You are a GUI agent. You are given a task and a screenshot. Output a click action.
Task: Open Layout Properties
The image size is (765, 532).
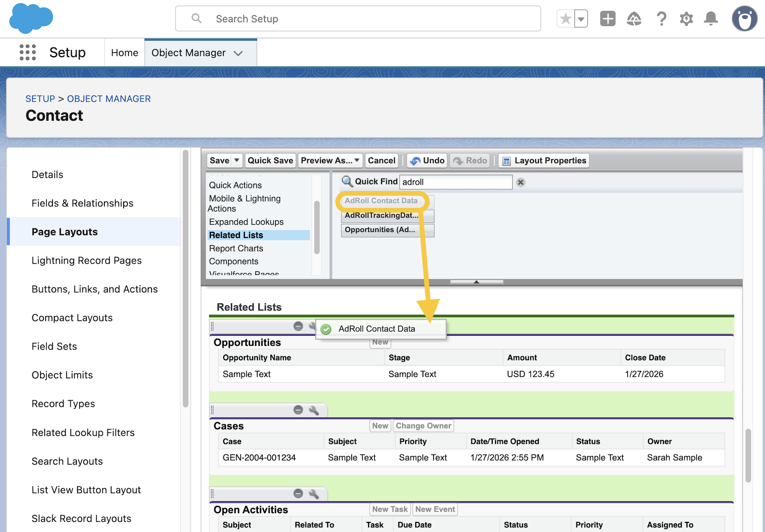click(544, 160)
